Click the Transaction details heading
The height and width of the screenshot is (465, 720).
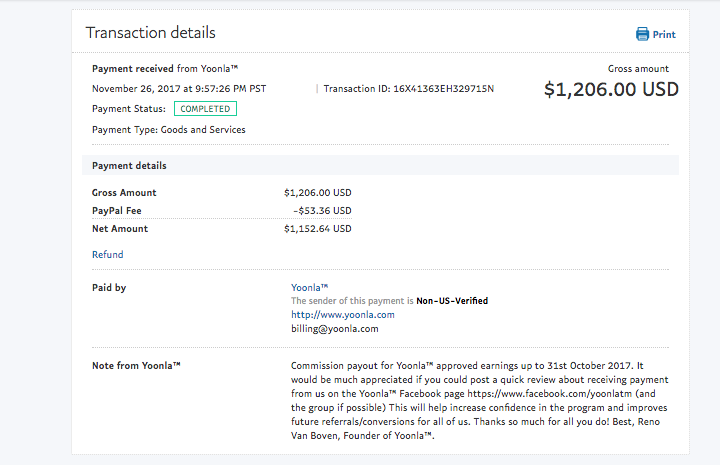151,33
